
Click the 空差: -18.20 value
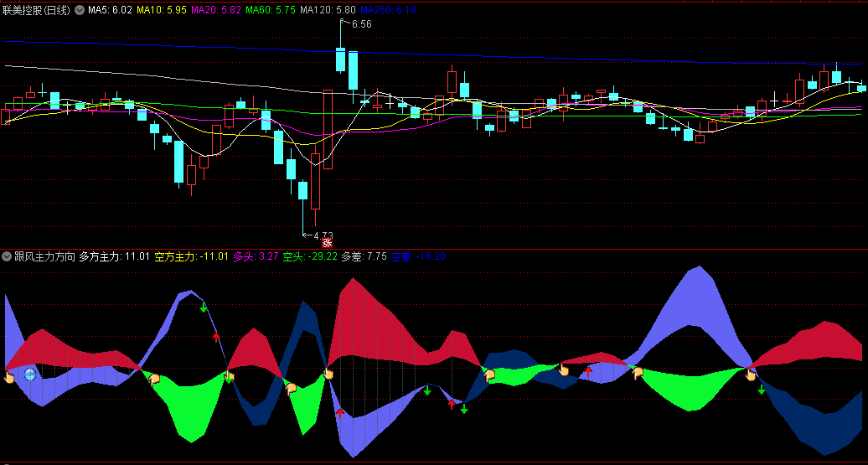pos(418,256)
